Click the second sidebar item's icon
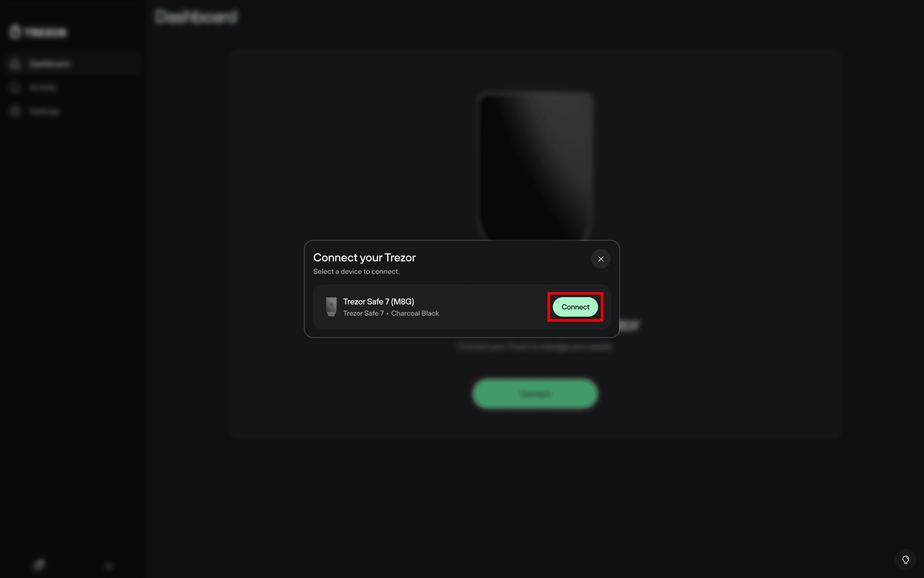This screenshot has width=924, height=578. click(x=15, y=88)
